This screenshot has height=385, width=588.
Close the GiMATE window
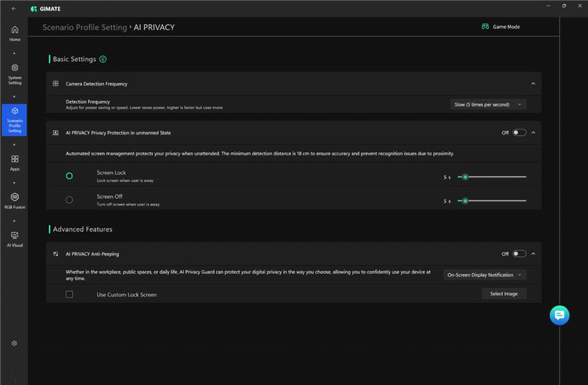coord(580,6)
